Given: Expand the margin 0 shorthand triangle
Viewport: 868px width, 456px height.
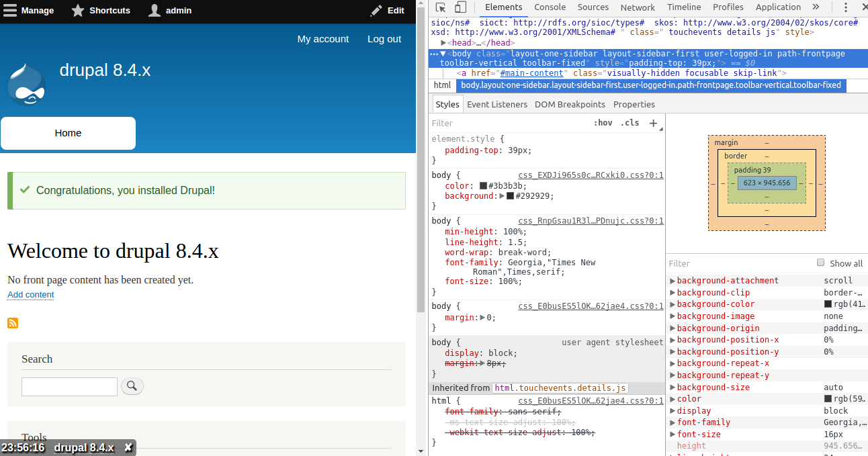Looking at the screenshot, I should [x=482, y=318].
